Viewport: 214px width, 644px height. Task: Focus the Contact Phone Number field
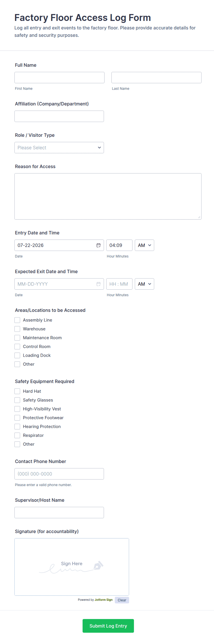pyautogui.click(x=59, y=474)
